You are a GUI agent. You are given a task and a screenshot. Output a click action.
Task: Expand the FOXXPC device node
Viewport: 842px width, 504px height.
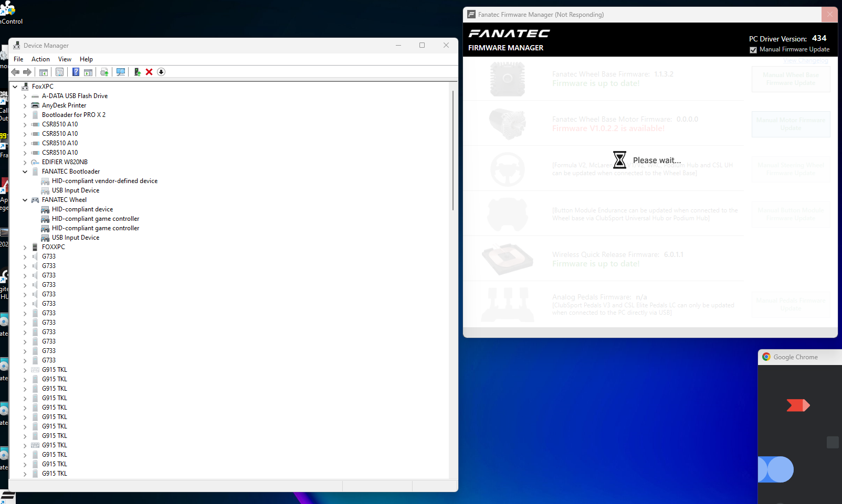(25, 248)
